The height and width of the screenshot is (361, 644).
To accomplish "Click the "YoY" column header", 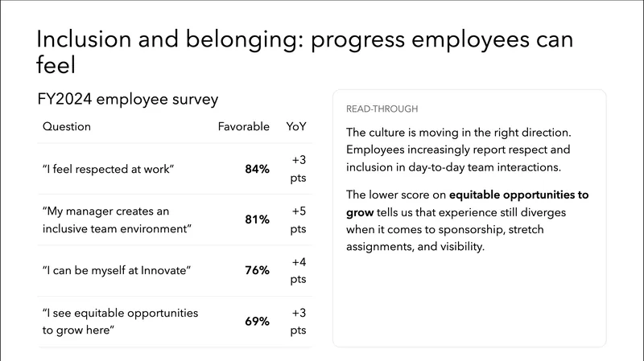I will (x=296, y=127).
